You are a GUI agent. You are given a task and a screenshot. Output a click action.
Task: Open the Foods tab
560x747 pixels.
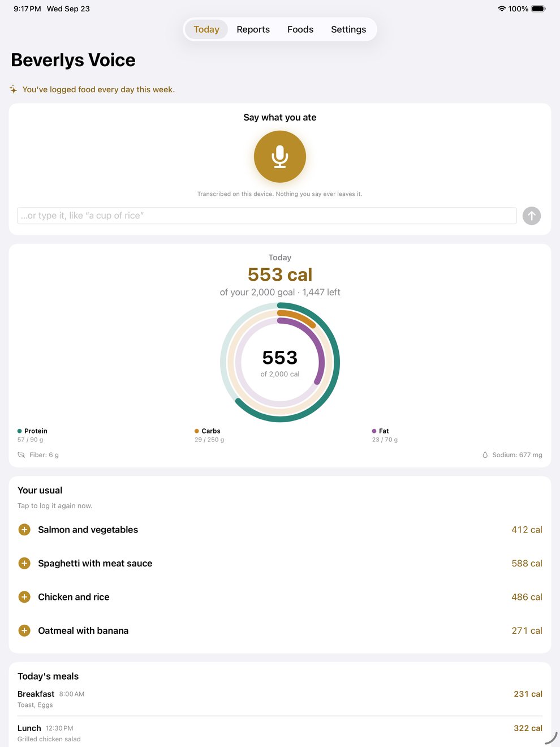[x=300, y=29]
